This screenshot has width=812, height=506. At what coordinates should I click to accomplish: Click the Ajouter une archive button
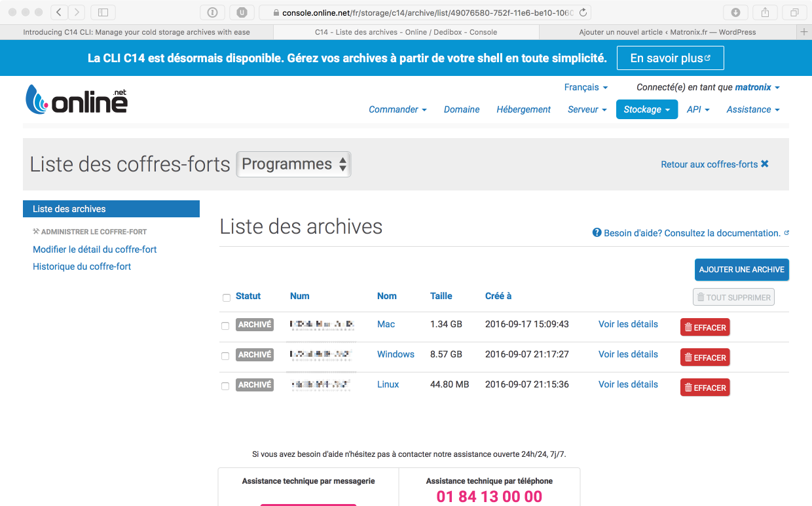[x=742, y=270]
